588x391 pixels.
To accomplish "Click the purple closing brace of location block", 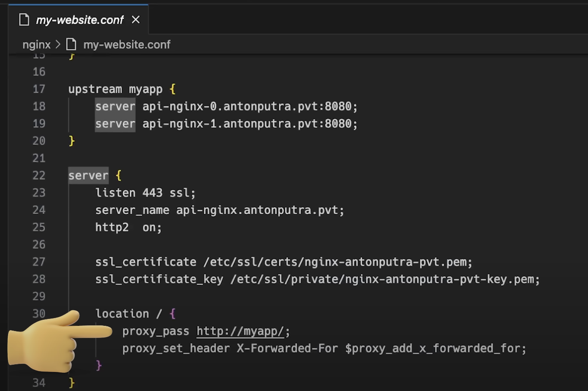I will (x=99, y=366).
